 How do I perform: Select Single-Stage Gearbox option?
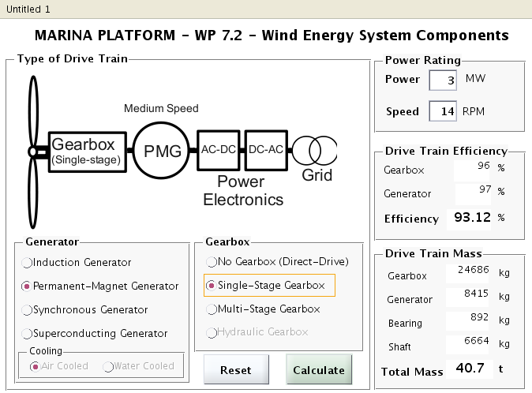[x=211, y=285]
